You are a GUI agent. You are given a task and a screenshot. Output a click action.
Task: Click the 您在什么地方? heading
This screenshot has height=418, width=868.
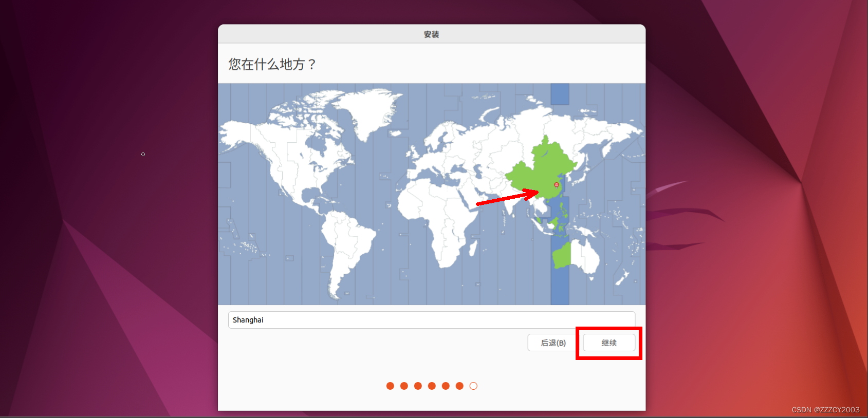pyautogui.click(x=272, y=64)
